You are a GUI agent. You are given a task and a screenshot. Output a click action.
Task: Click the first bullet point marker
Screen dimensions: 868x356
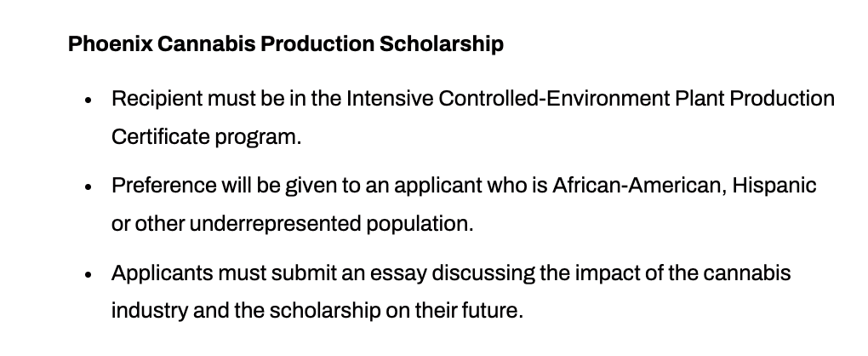pyautogui.click(x=88, y=100)
